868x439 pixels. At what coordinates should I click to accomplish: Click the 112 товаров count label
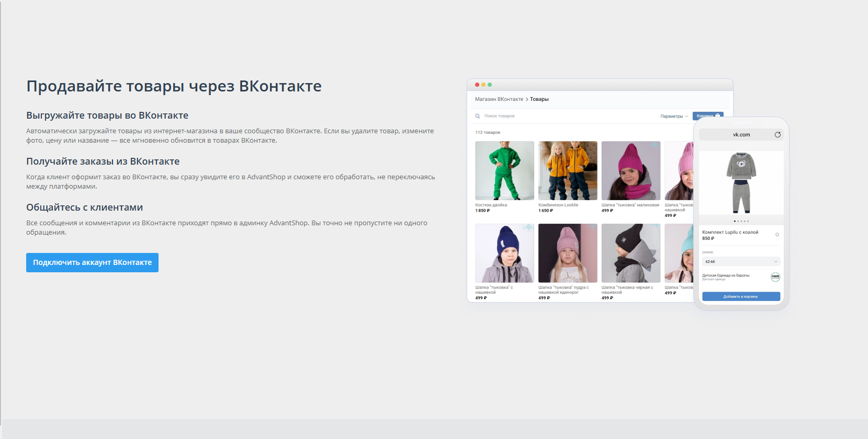click(488, 132)
